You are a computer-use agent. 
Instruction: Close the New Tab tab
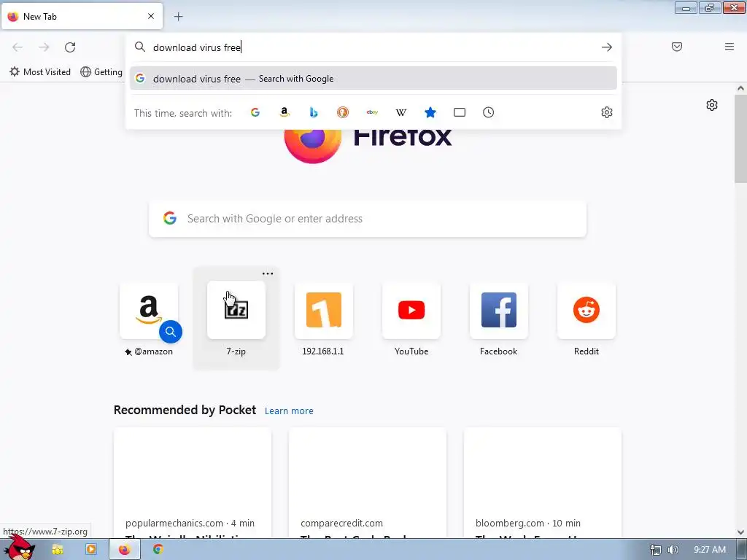pos(150,16)
